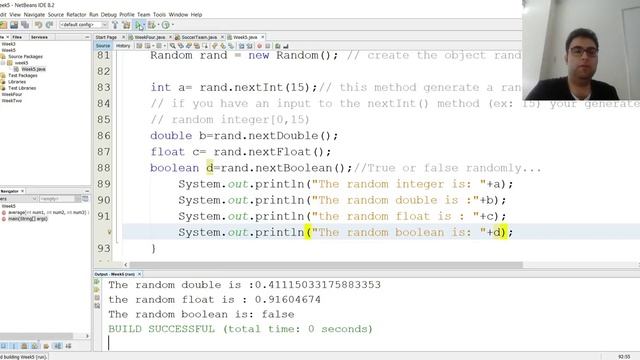The image size is (640, 360).
Task: Open the Debug menu
Action: click(109, 15)
